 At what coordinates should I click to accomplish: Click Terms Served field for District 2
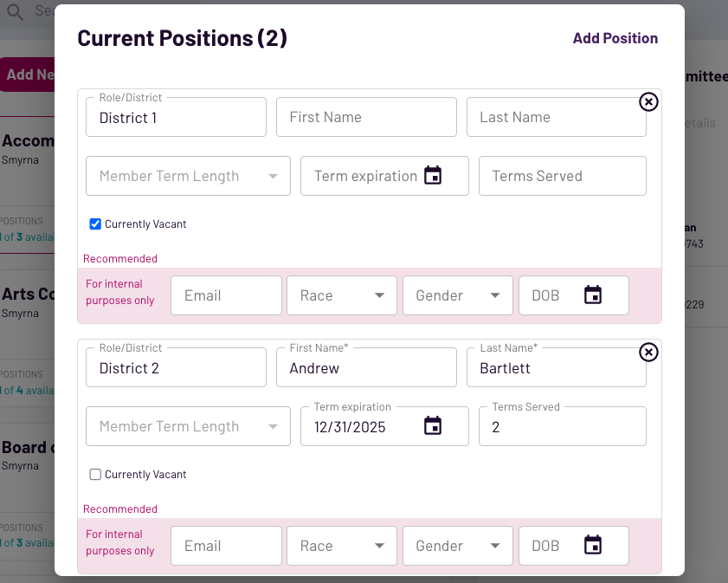click(x=562, y=427)
